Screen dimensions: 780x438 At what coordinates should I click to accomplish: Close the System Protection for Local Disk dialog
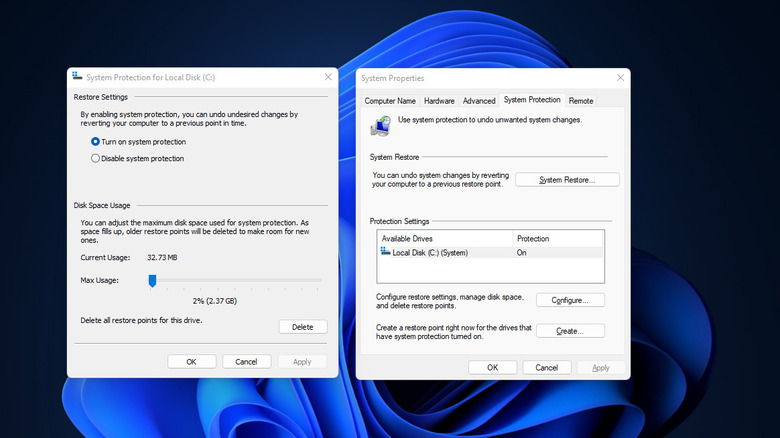coord(328,77)
